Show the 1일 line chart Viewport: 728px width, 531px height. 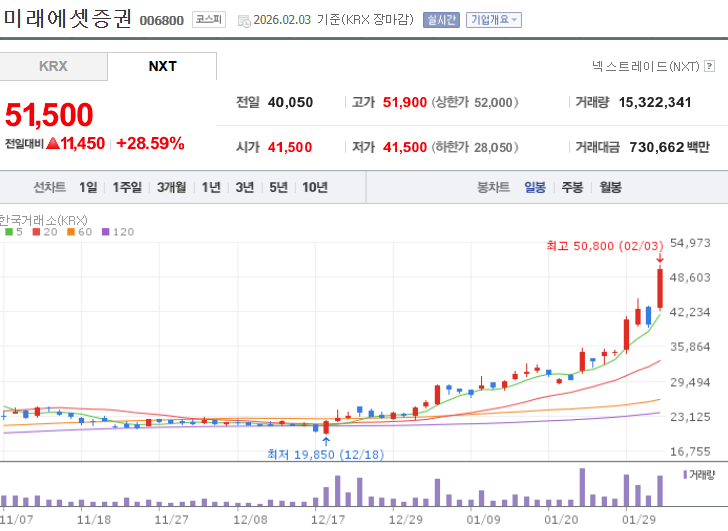pyautogui.click(x=88, y=187)
